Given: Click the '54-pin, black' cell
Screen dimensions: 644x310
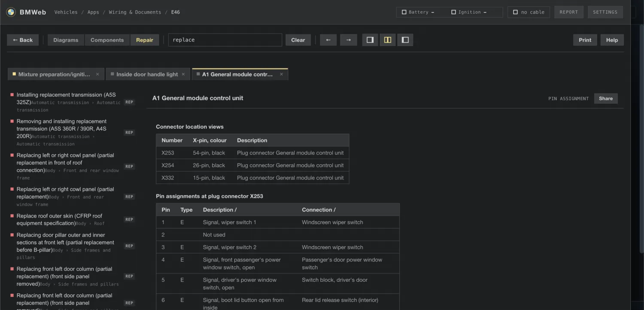Looking at the screenshot, I should [209, 153].
